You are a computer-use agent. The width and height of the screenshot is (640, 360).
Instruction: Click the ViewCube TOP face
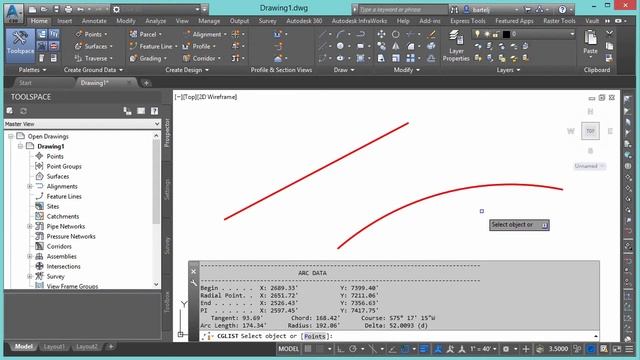(590, 131)
